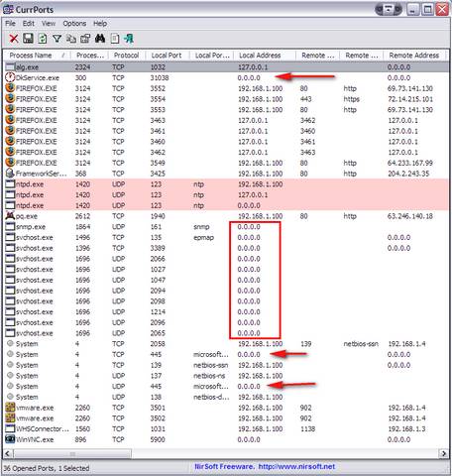
Task: Open the Options menu
Action: coord(74,24)
